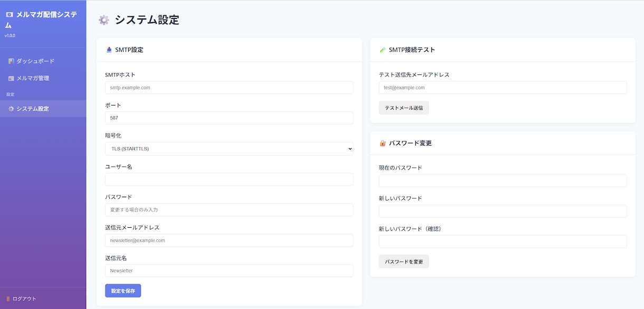The image size is (644, 309).
Task: Click the 送信元メールアドレス input field
Action: 229,240
